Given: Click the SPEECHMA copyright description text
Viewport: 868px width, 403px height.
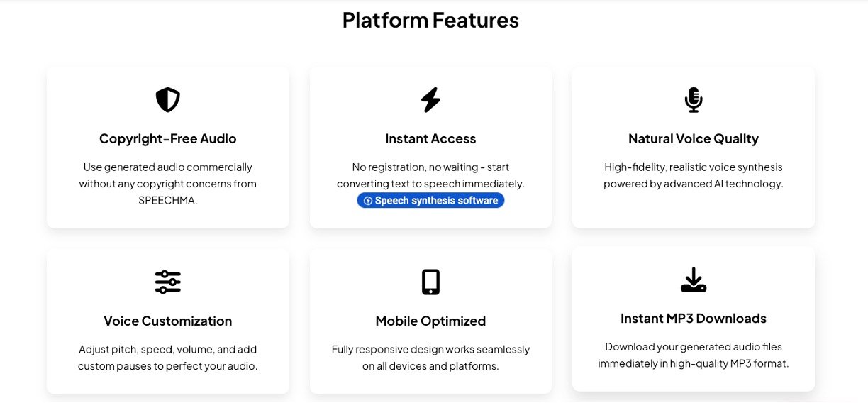Looking at the screenshot, I should [168, 184].
